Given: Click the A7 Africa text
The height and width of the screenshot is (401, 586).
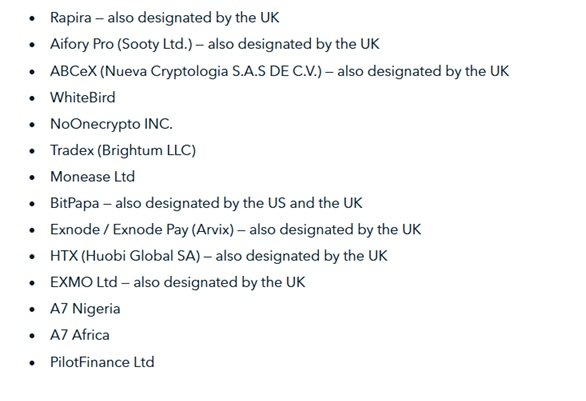Looking at the screenshot, I should [x=80, y=335].
